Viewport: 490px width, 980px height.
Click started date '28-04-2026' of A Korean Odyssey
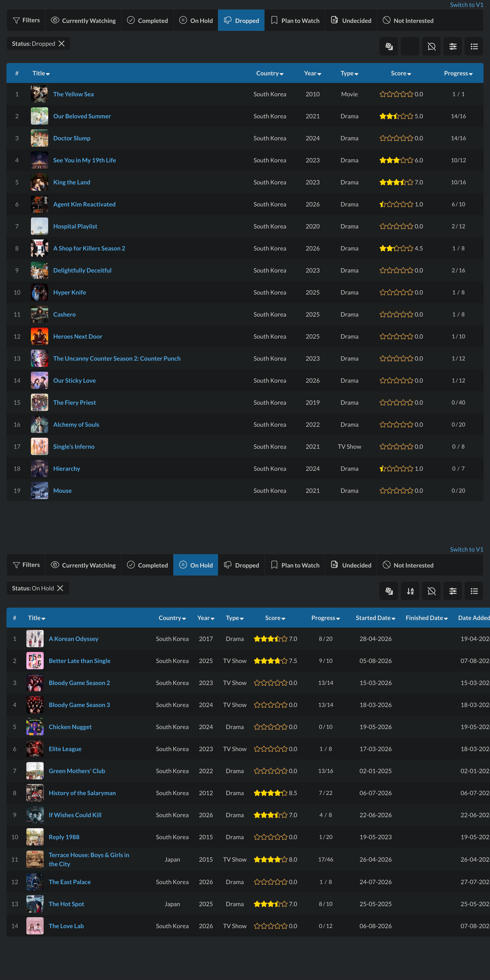coord(375,639)
